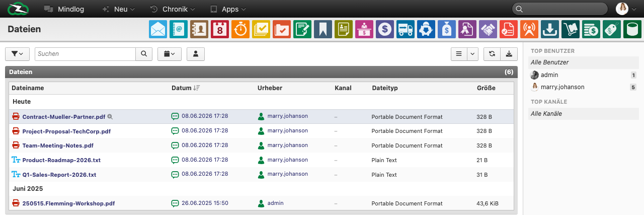Click admin author in Flemming-Workshop row

tap(275, 203)
